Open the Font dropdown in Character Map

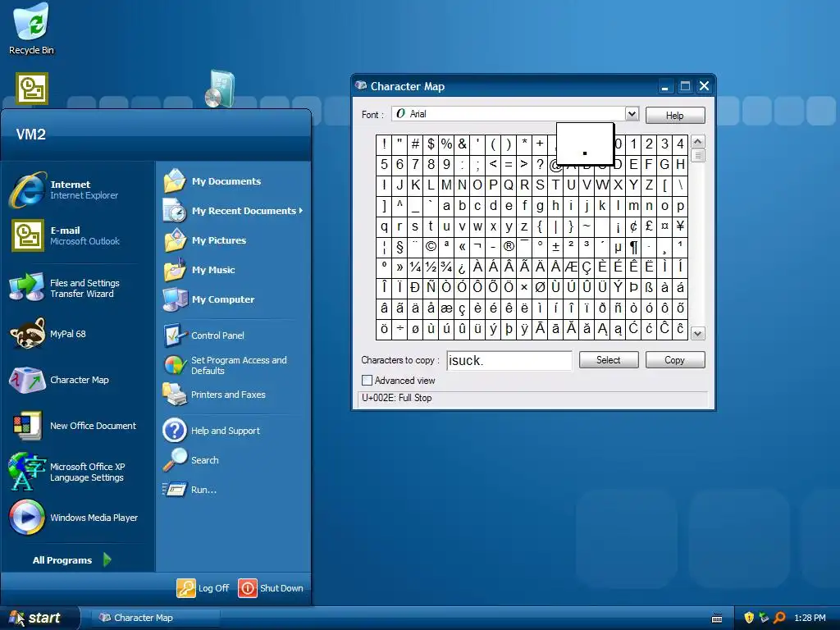pyautogui.click(x=632, y=113)
